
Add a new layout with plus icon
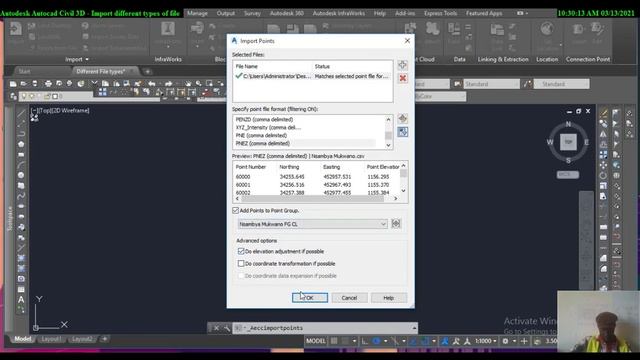coord(104,339)
